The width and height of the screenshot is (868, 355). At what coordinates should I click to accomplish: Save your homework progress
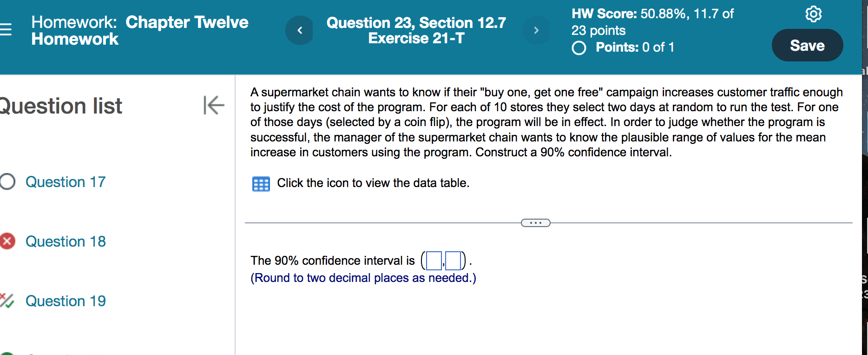tap(807, 45)
